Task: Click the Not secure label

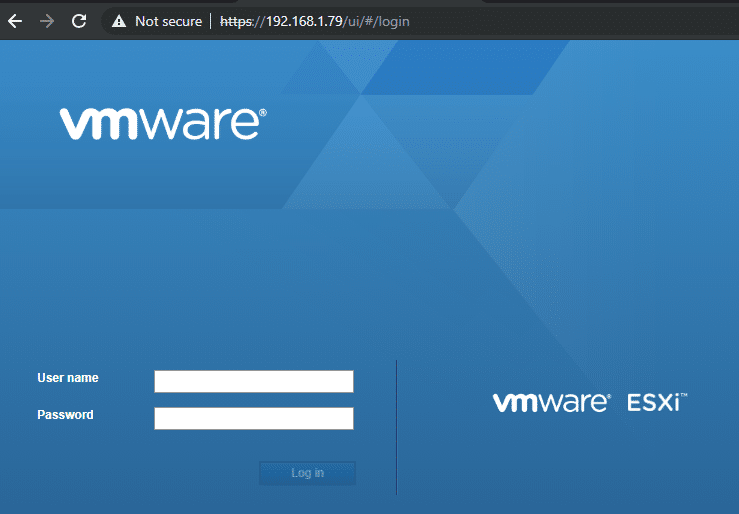Action: point(168,21)
